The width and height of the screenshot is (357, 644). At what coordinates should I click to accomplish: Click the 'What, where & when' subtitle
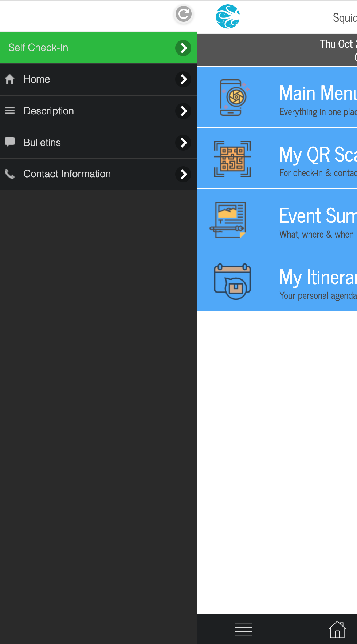click(x=317, y=234)
